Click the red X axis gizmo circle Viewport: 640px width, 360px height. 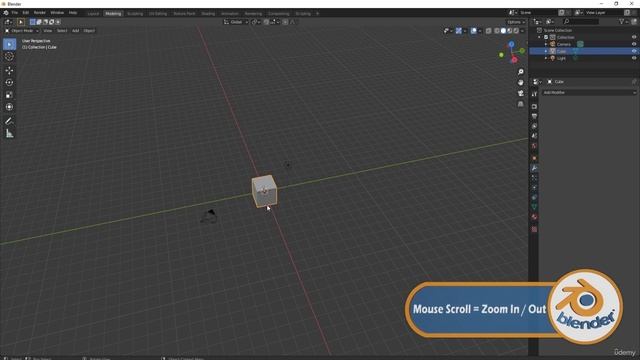tap(514, 60)
